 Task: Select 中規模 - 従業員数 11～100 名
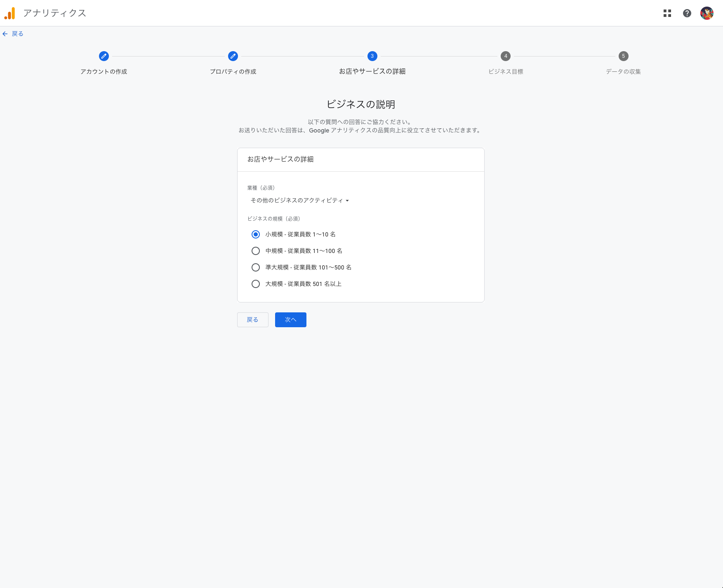256,250
